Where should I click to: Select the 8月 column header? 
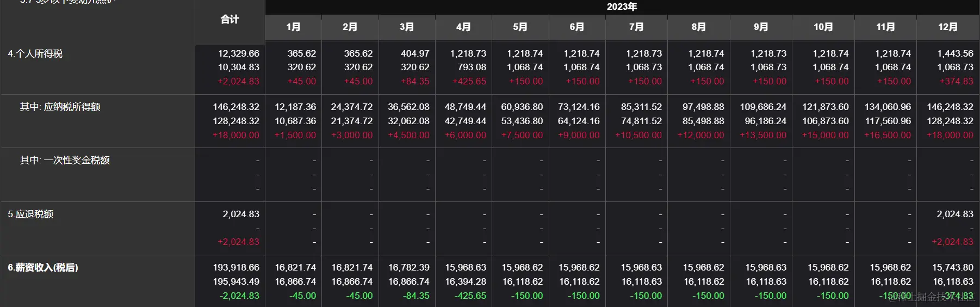pyautogui.click(x=698, y=27)
